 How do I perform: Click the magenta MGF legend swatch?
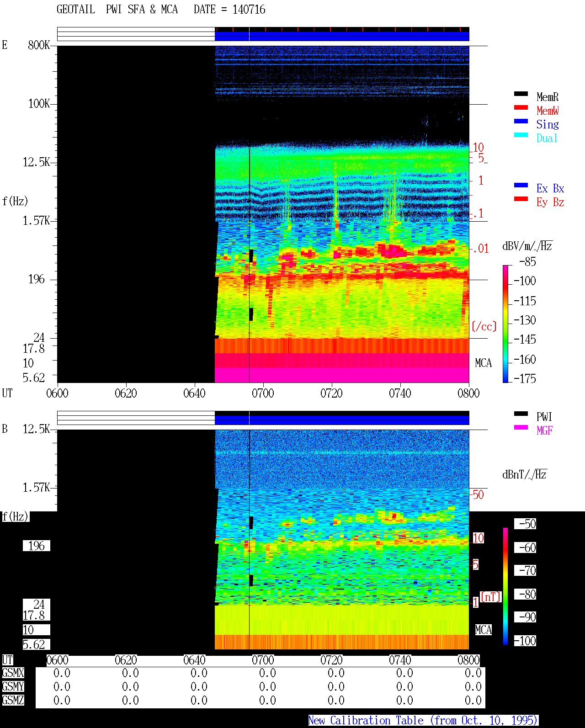click(521, 427)
